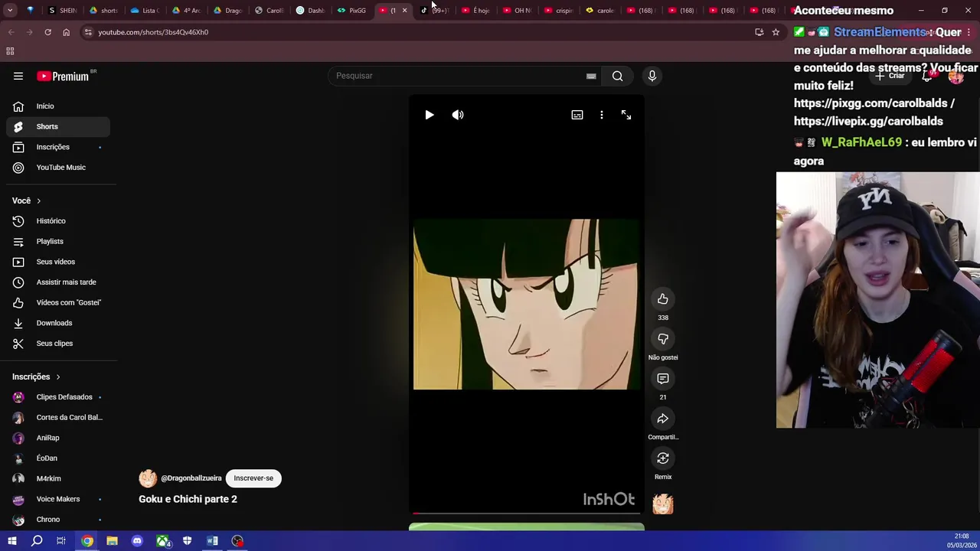
Task: Dislike the Short with thumbs down
Action: coord(663,339)
